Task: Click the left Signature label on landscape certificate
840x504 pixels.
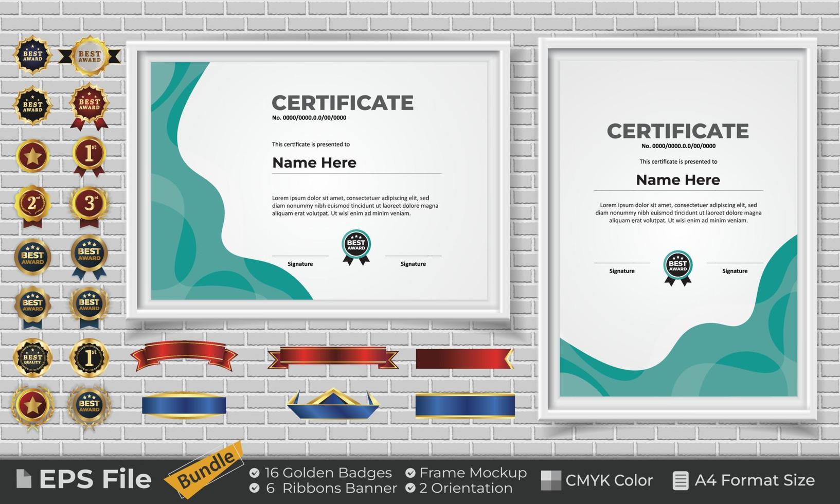Action: 300,264
